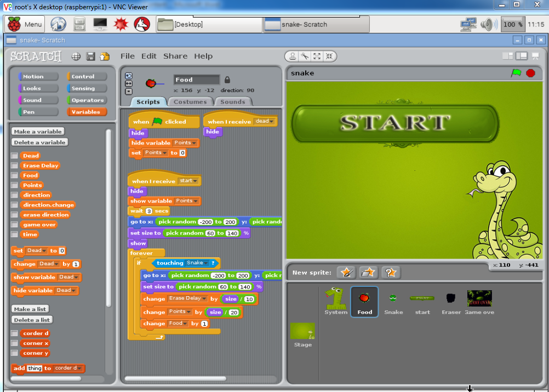Select the stamp duplicate tool
Screen dimensions: 549x392
[293, 56]
